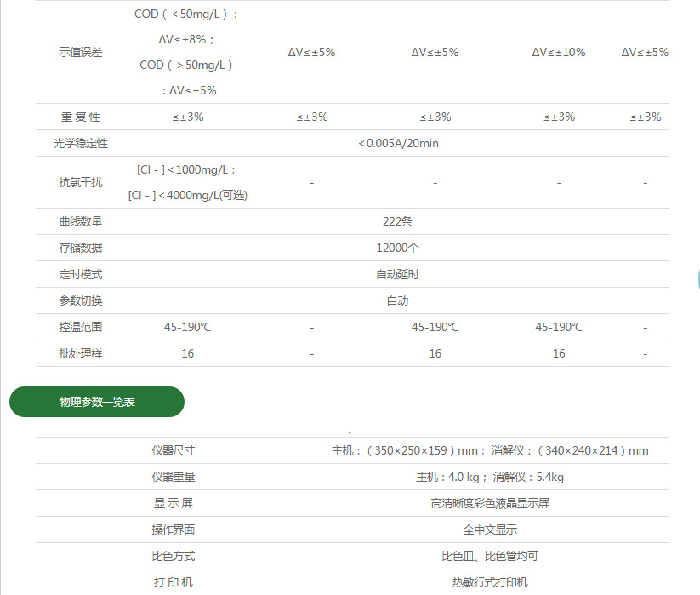The image size is (700, 595).
Task: Click the green 物理参数一览表 button
Action: point(96,401)
